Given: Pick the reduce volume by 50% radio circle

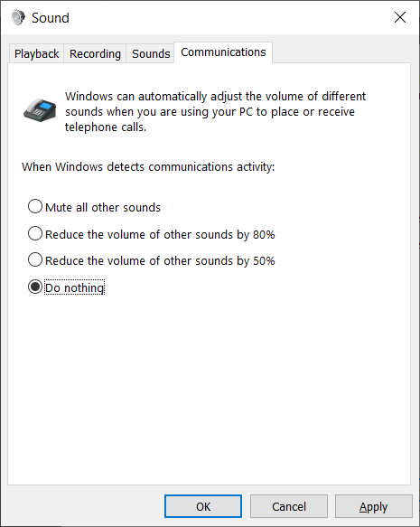Looking at the screenshot, I should click(35, 259).
